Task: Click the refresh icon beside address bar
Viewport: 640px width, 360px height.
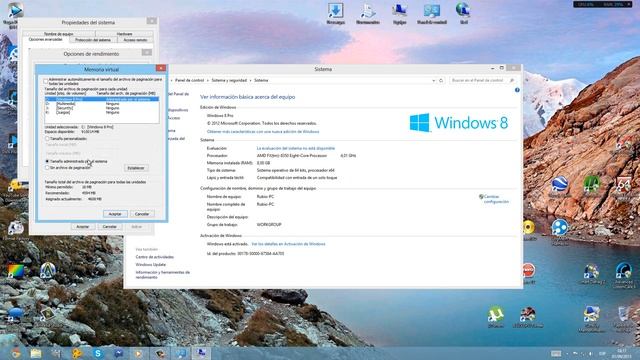Action: pyautogui.click(x=441, y=81)
